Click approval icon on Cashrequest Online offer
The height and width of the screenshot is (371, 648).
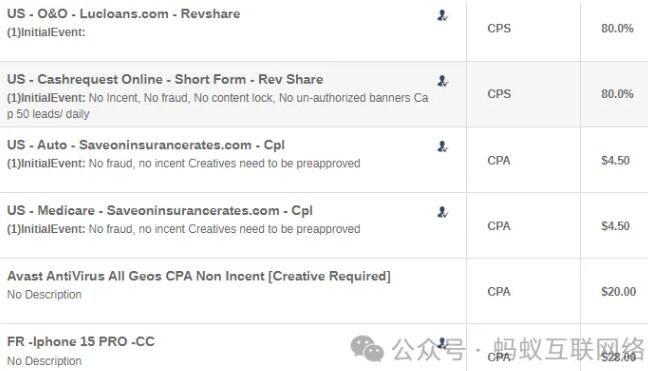click(x=442, y=81)
